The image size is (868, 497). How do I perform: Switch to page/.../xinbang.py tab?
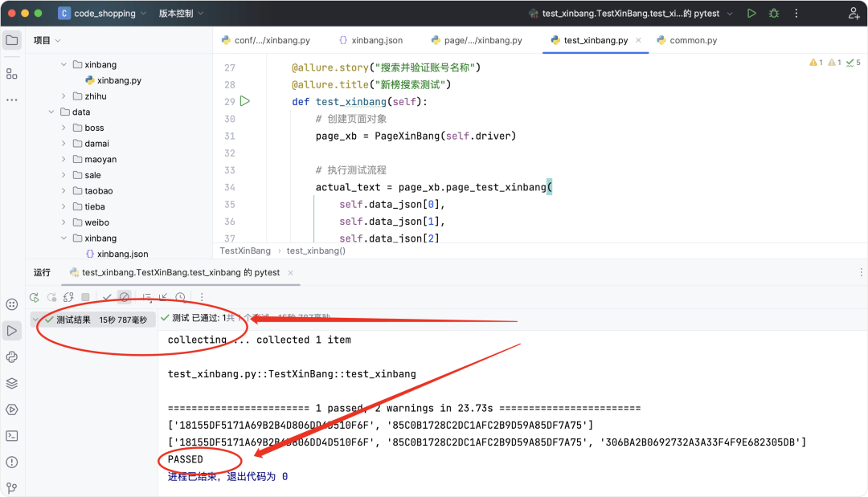tap(477, 40)
